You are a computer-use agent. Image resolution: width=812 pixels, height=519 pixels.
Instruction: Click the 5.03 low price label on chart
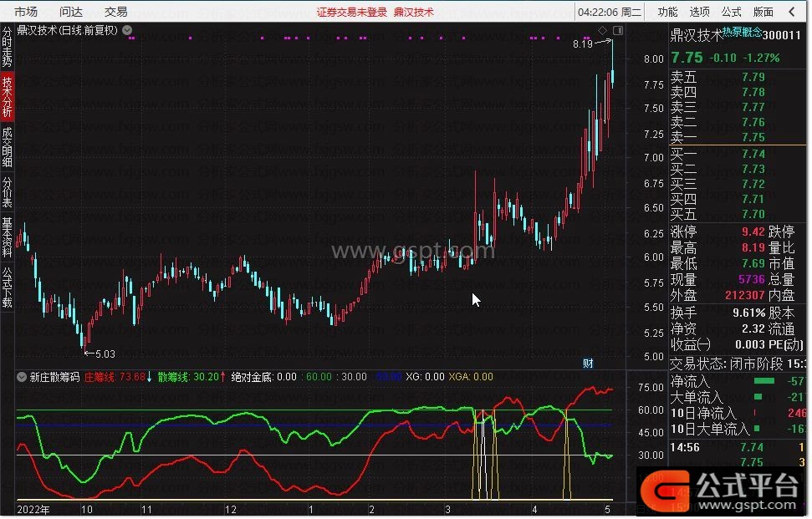105,354
